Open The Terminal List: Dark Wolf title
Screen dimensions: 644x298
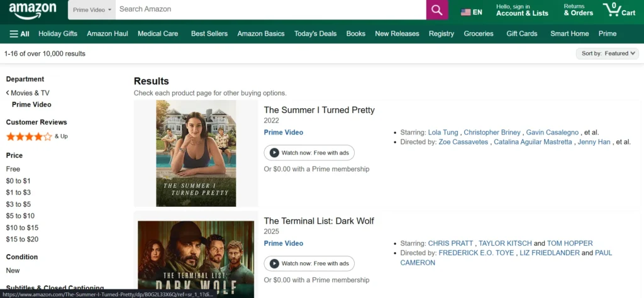319,221
